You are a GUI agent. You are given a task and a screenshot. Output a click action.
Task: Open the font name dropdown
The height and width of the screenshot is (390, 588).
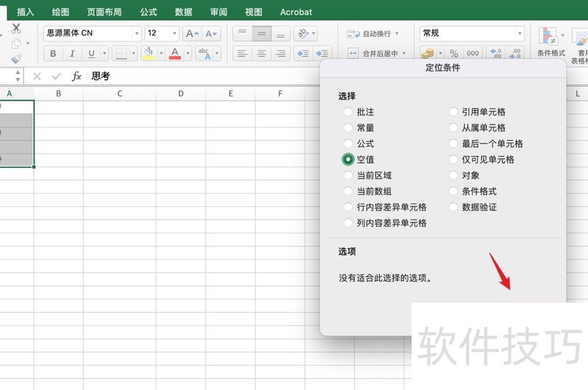point(137,34)
